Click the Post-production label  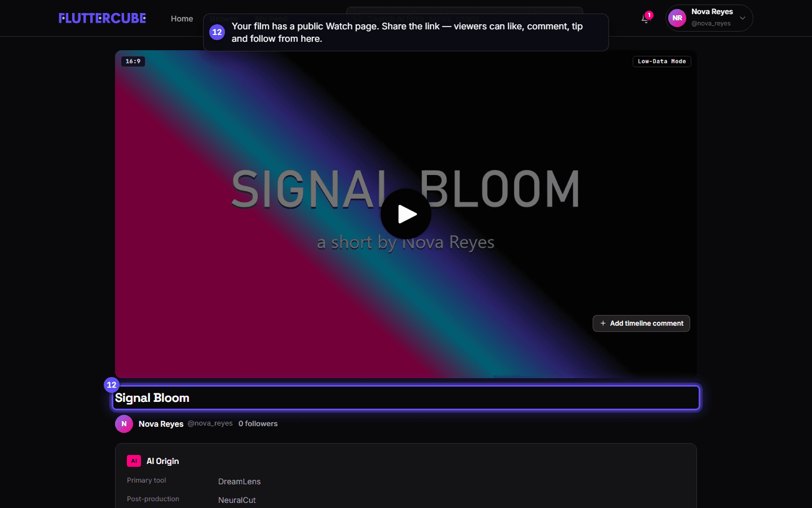tap(153, 499)
